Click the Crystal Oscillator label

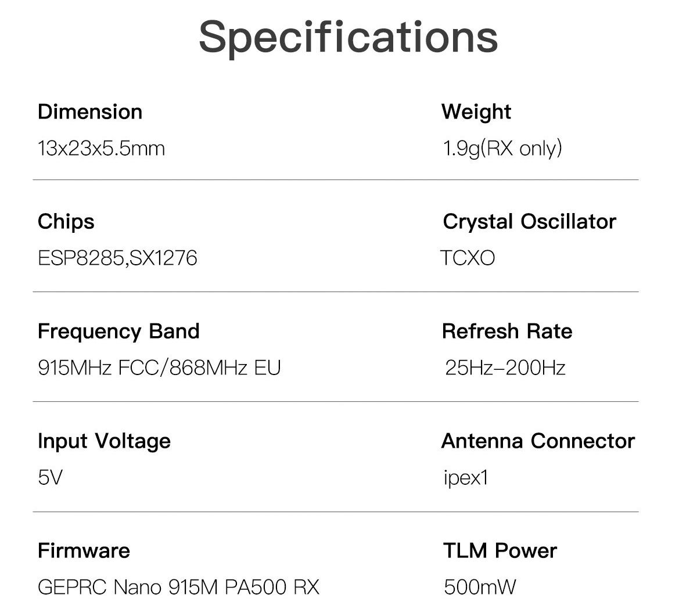(529, 221)
